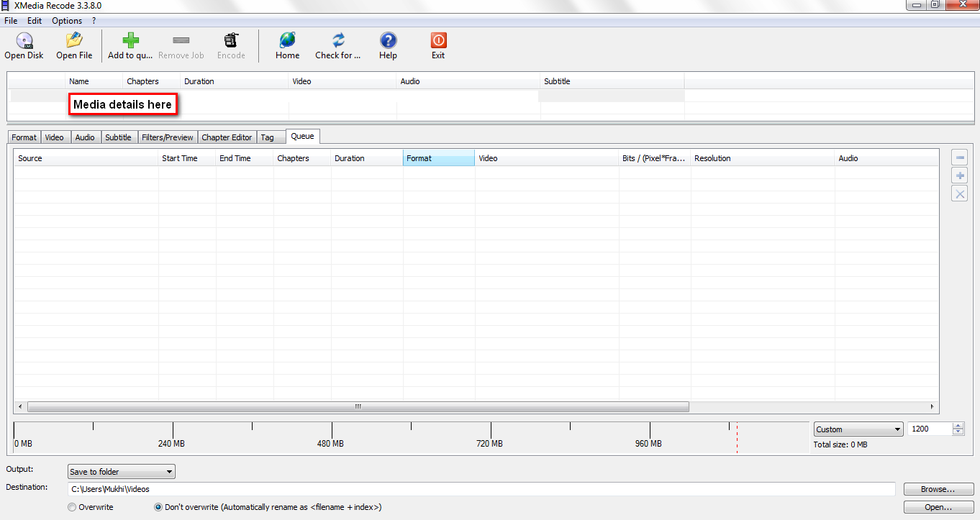Click the media list Duration column header
This screenshot has height=520, width=980.
tap(235, 81)
